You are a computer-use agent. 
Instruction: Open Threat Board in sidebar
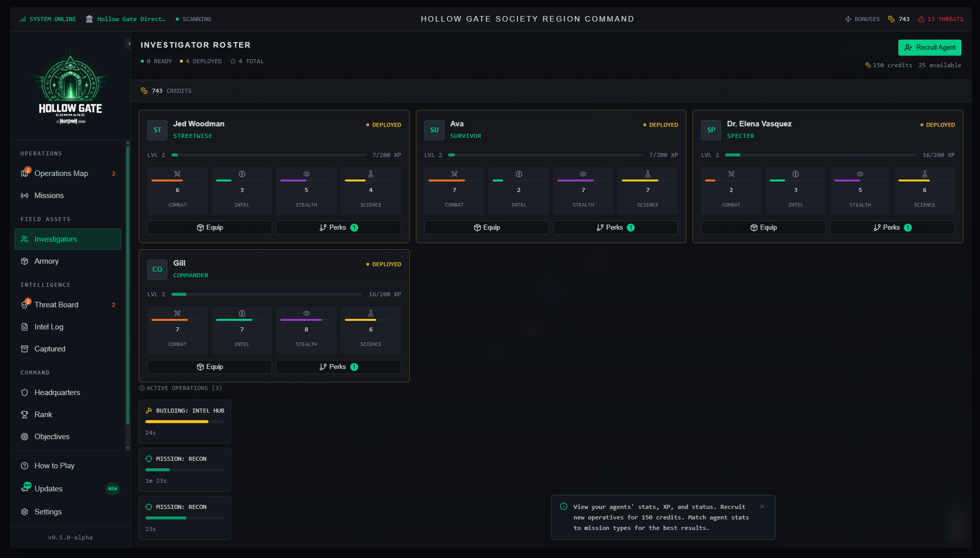(56, 305)
